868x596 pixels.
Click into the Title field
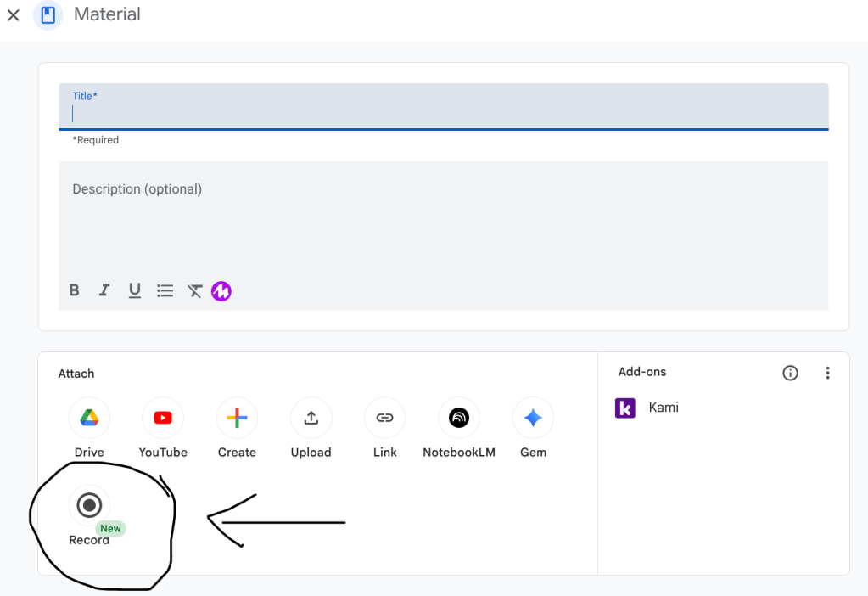pos(443,113)
